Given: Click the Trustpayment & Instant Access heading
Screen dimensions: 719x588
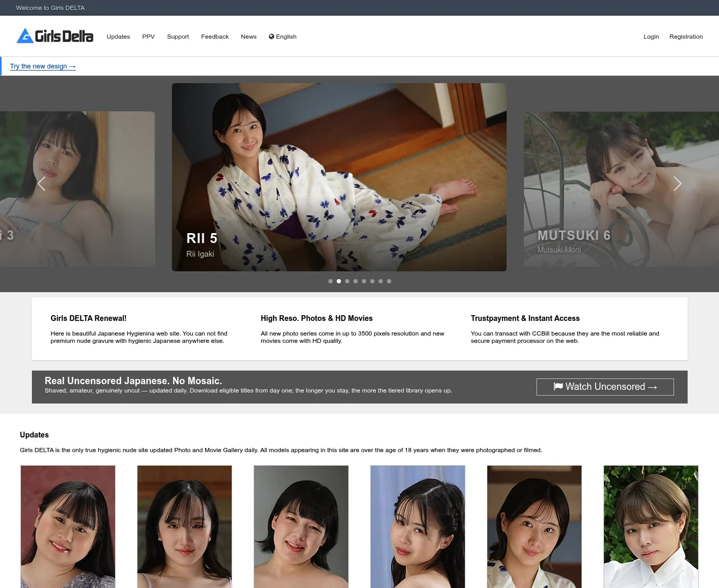Looking at the screenshot, I should click(x=525, y=318).
